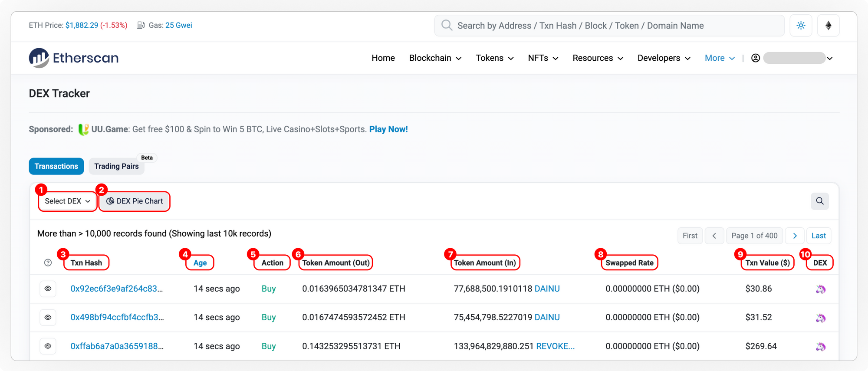The height and width of the screenshot is (371, 868).
Task: Jump to the Last page
Action: [819, 236]
